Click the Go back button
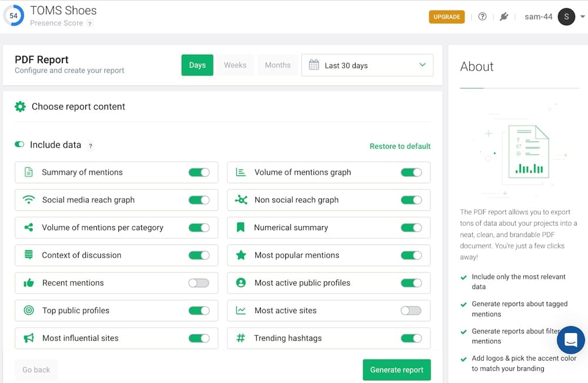588x383 pixels. pyautogui.click(x=36, y=370)
